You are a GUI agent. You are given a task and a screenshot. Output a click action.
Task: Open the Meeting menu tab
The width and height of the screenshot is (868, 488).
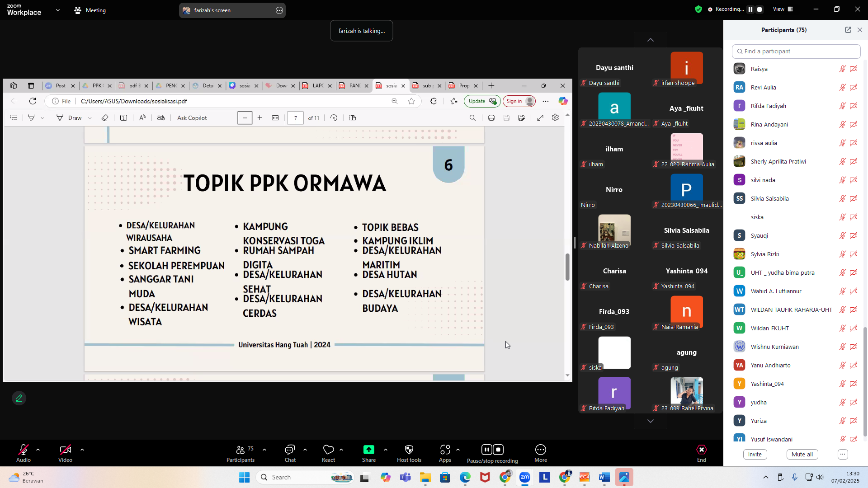pyautogui.click(x=90, y=10)
